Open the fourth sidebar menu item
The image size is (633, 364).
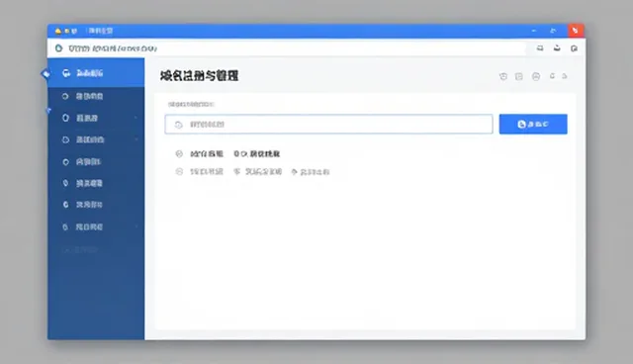coord(96,139)
